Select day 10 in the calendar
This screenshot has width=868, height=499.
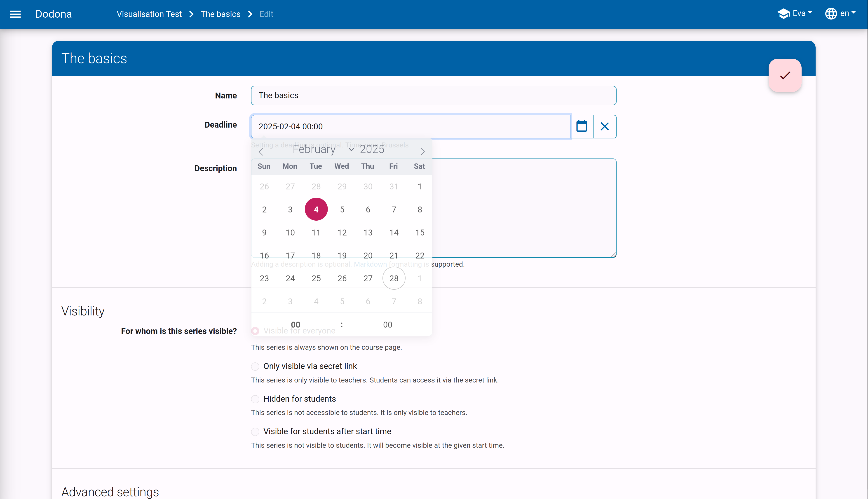[x=290, y=232]
